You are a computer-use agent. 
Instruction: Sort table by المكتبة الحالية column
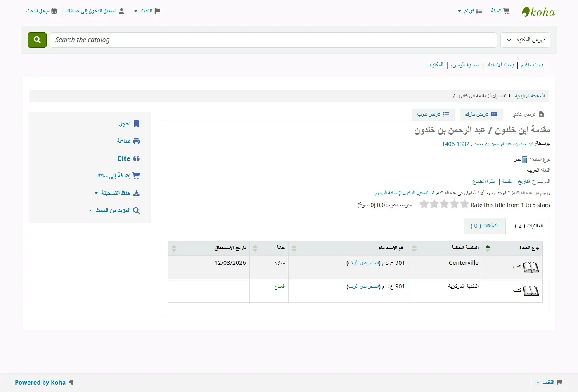pyautogui.click(x=445, y=248)
